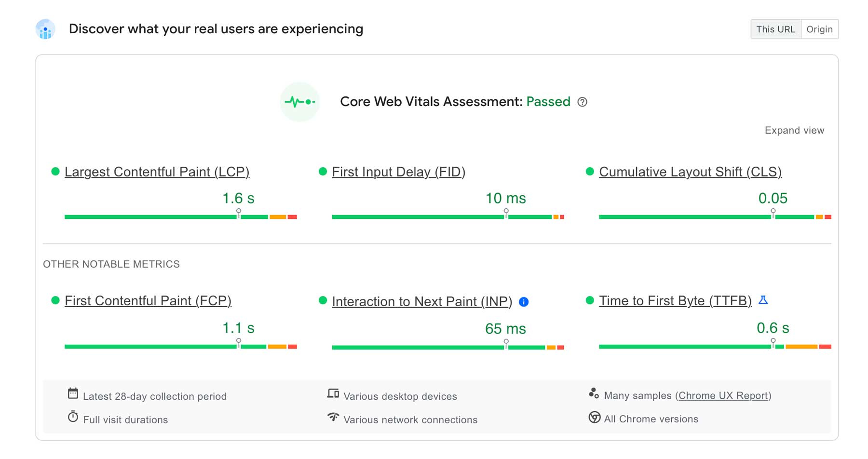Select the This URL option

pos(775,29)
